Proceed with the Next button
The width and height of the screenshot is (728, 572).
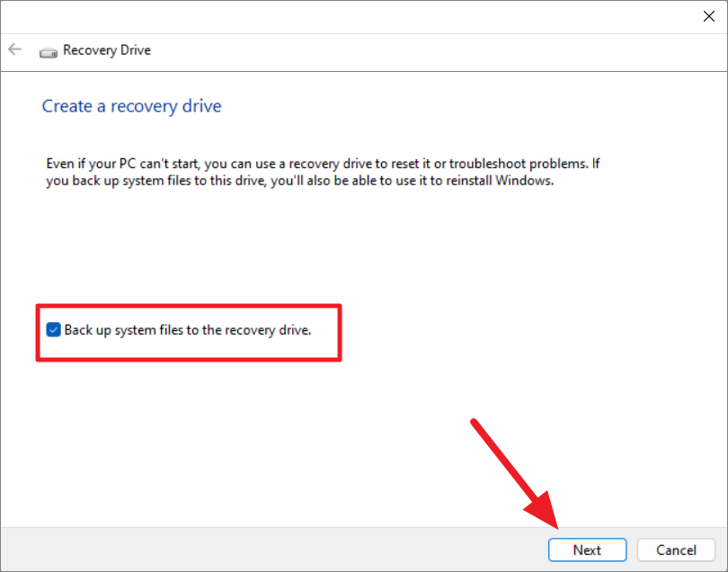click(x=587, y=550)
